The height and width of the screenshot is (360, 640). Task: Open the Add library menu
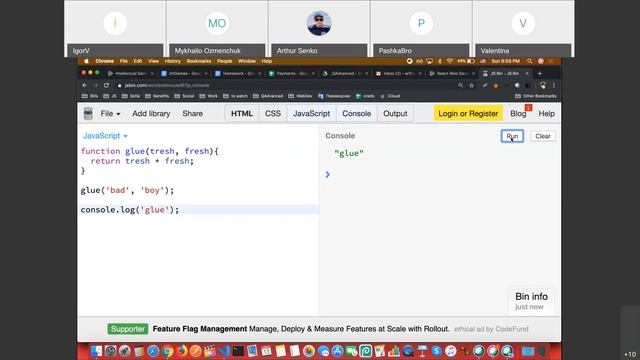tap(151, 113)
